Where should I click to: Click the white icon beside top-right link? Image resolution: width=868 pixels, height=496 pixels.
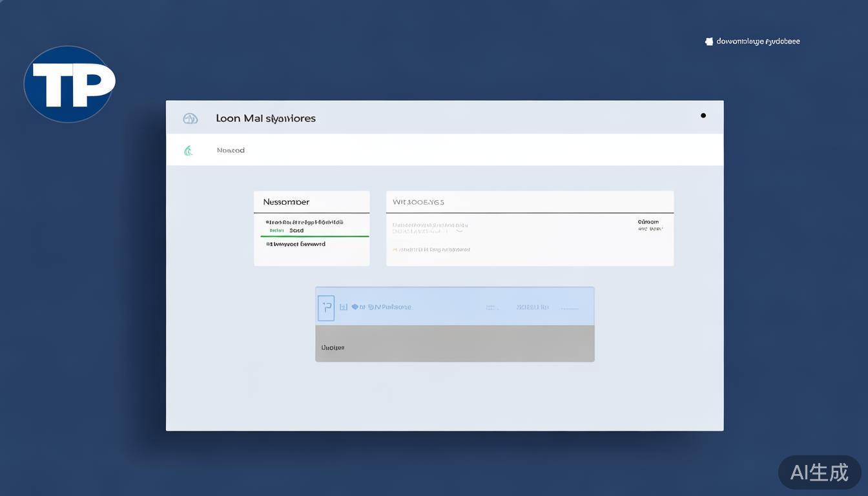709,41
